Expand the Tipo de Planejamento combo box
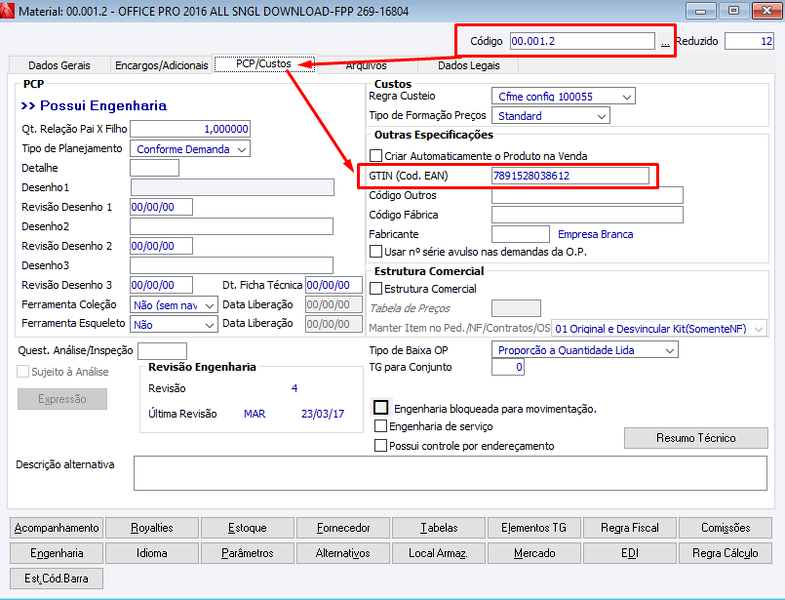 point(242,149)
